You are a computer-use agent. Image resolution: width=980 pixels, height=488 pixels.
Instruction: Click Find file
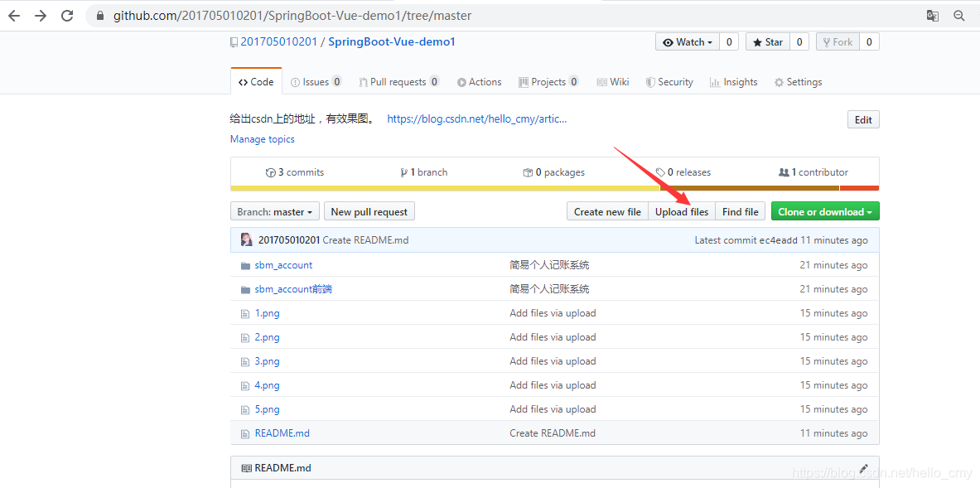click(740, 212)
